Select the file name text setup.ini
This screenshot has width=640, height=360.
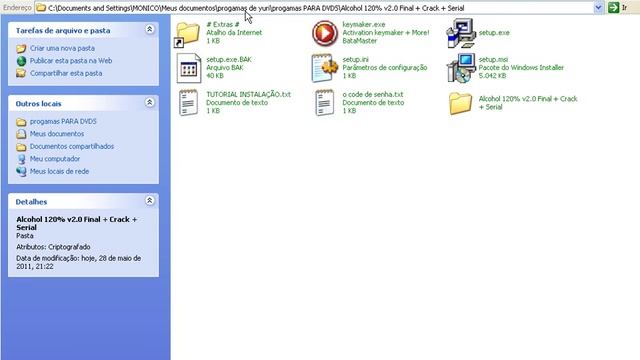(x=355, y=60)
